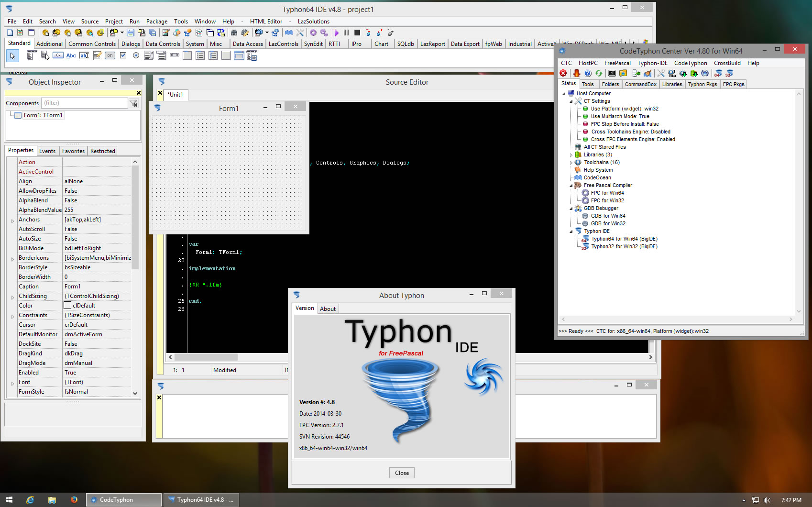Viewport: 812px width, 507px height.
Task: Click the Source Editor horizontal scrollbar thumb
Action: coord(206,357)
